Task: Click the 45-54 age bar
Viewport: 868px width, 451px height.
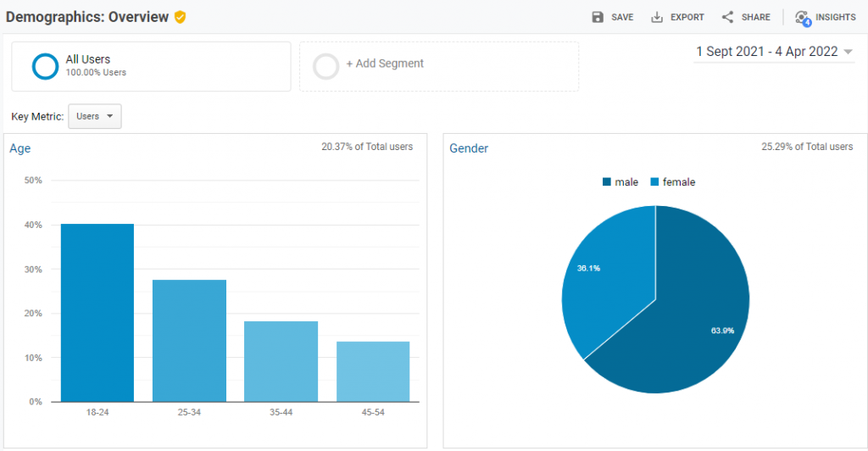Action: pos(373,371)
